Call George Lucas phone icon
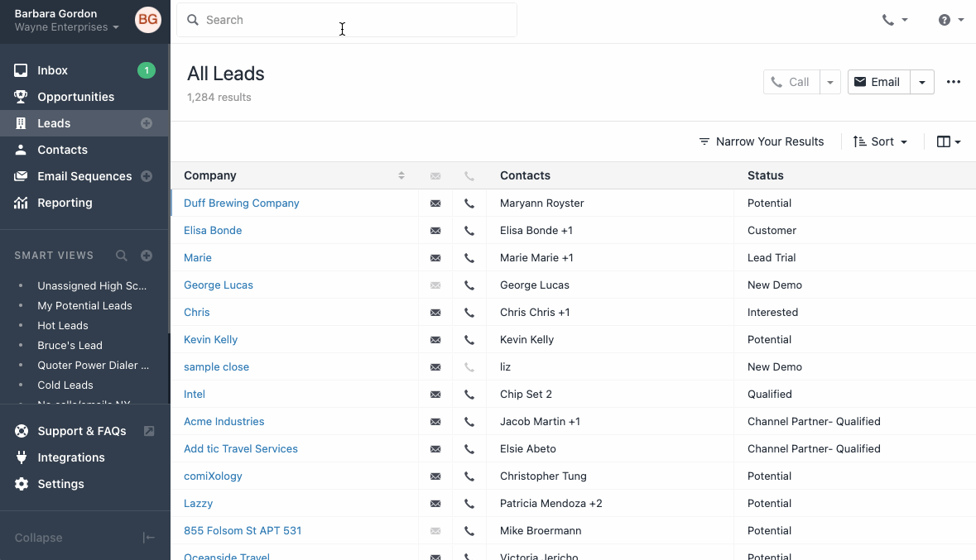 [x=469, y=285]
